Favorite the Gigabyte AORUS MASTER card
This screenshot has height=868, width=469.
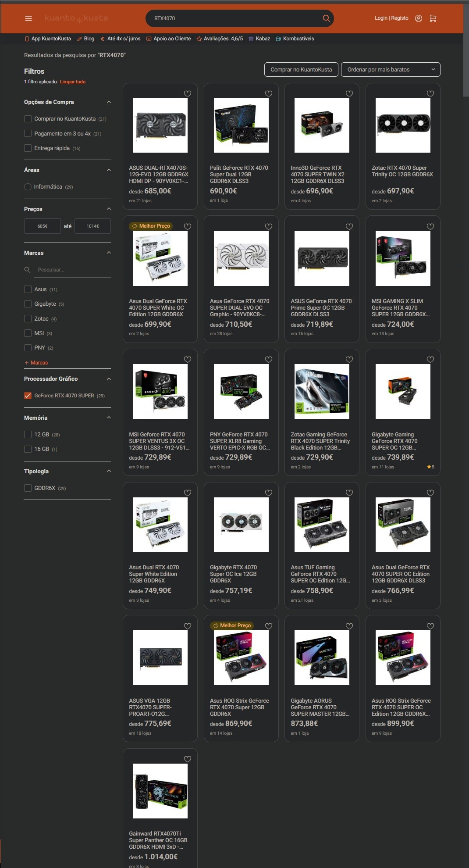click(349, 626)
